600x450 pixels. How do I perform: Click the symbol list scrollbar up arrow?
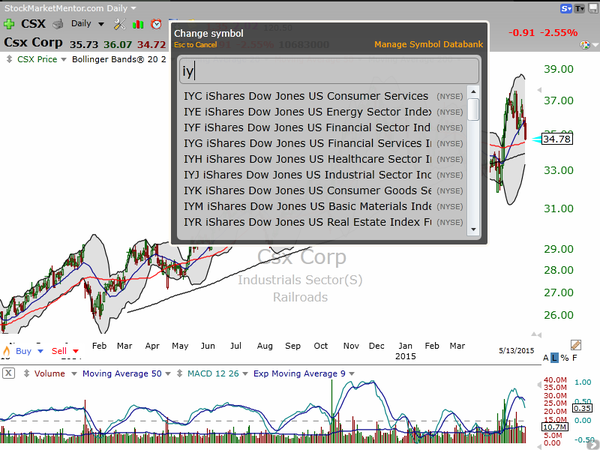[x=473, y=91]
